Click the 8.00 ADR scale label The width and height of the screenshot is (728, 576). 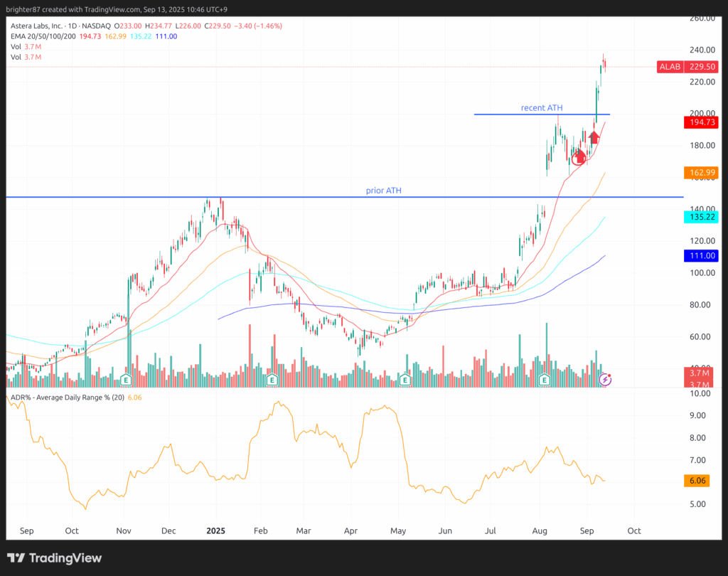pyautogui.click(x=697, y=437)
